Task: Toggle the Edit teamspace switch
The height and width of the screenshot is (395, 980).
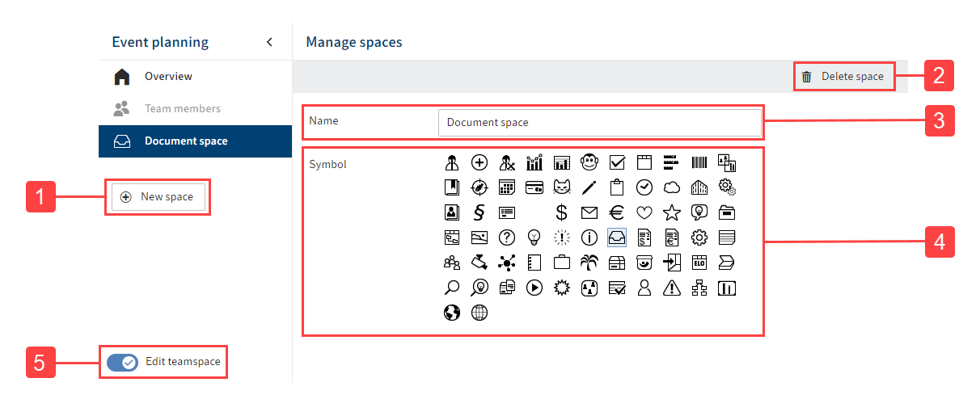Action: coord(122,362)
